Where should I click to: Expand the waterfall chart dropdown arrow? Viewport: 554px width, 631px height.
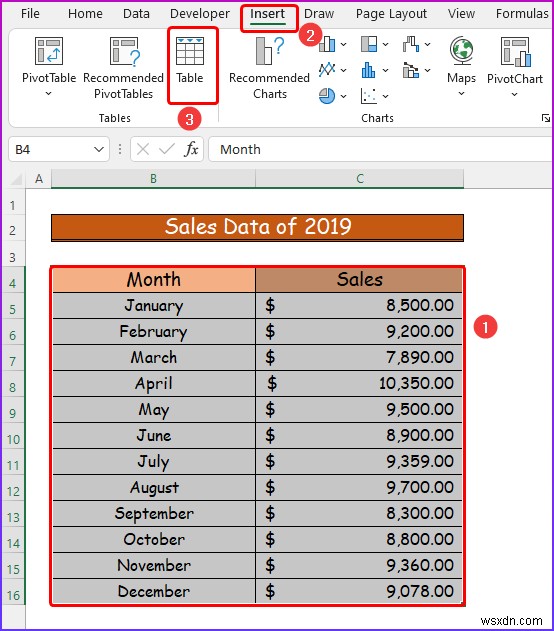click(x=427, y=44)
